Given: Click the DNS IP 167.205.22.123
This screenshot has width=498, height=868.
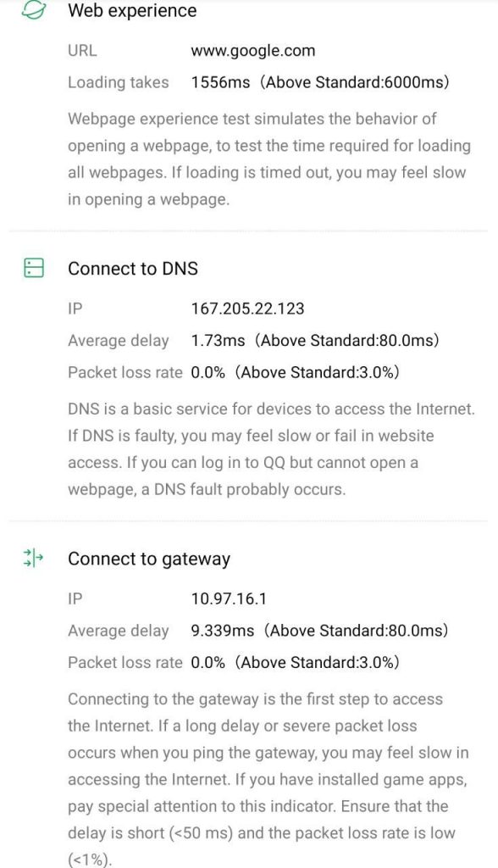Looking at the screenshot, I should 247,309.
